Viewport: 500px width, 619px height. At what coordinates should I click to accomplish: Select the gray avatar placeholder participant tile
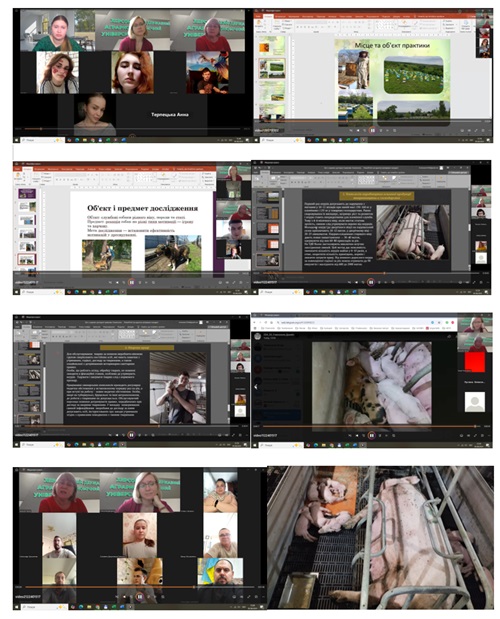475,402
